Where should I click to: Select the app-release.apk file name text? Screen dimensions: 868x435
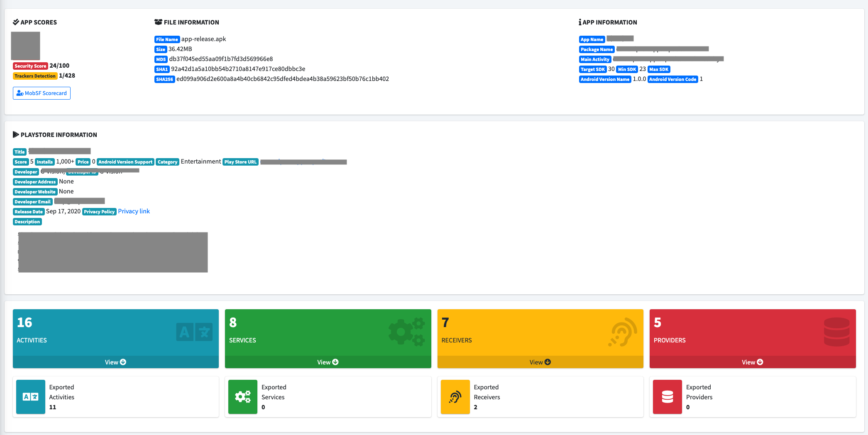tap(204, 39)
